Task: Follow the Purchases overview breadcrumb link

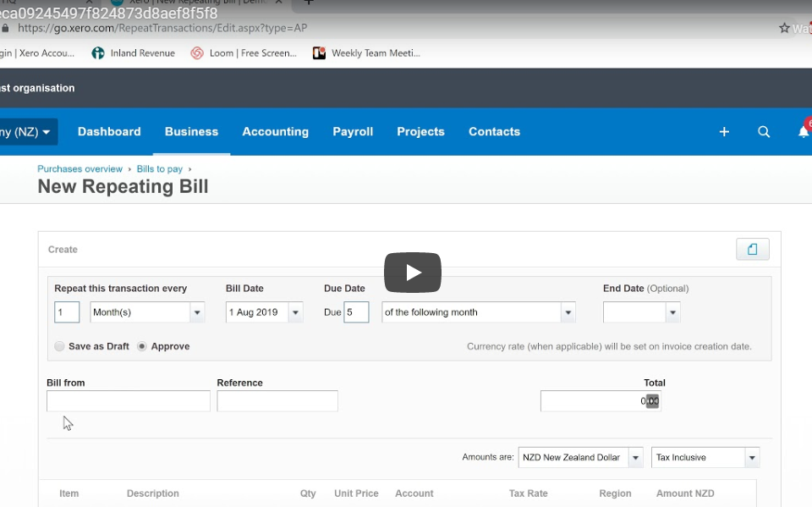Action: [80, 169]
